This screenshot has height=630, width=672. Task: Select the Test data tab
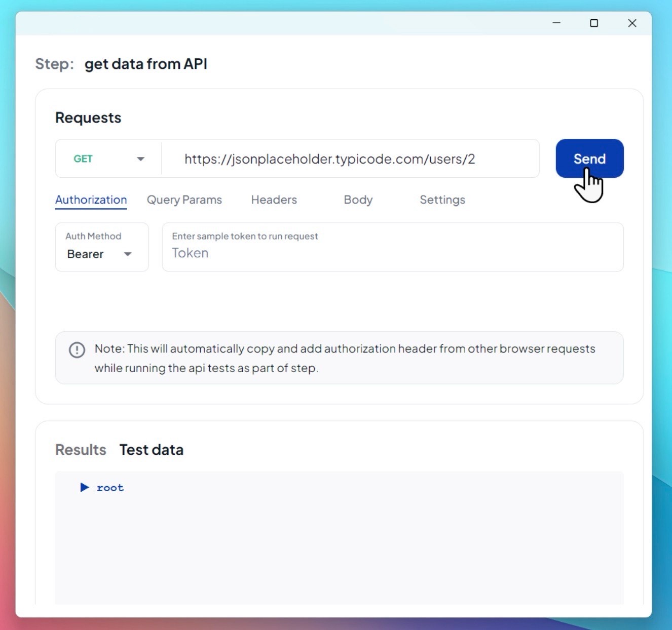pos(151,450)
